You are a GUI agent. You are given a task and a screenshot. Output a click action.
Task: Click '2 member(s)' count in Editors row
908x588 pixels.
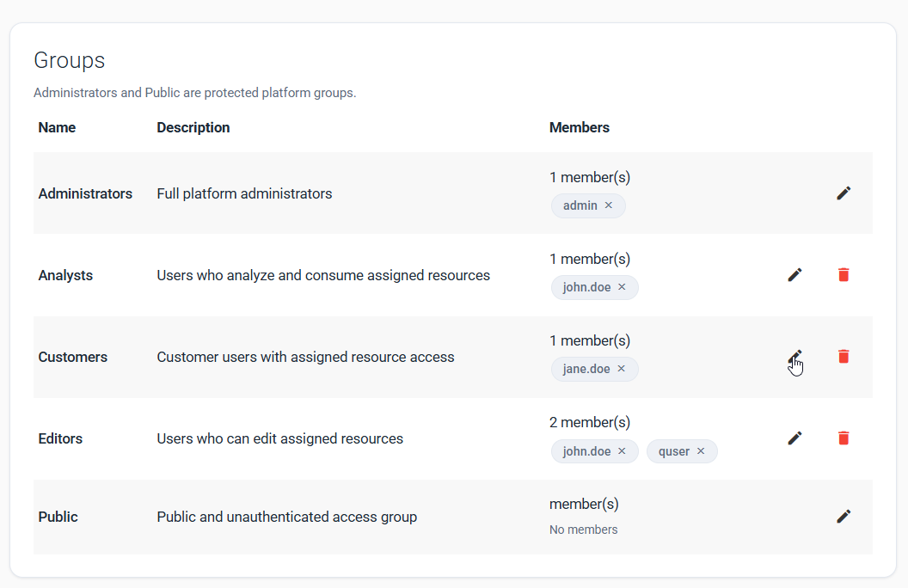[590, 422]
